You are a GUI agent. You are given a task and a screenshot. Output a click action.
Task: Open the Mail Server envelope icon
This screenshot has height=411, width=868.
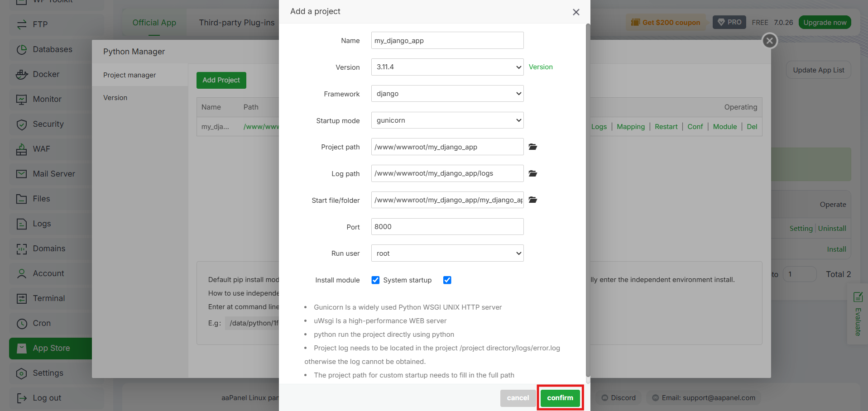pyautogui.click(x=22, y=174)
